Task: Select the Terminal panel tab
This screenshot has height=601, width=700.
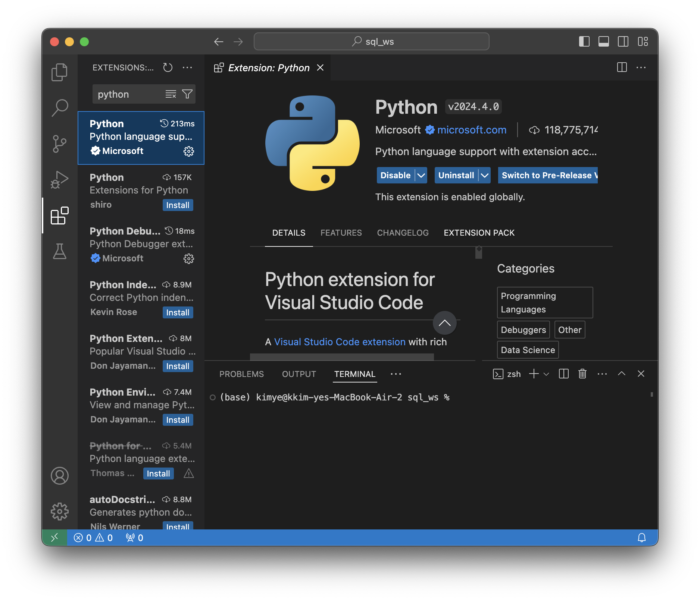Action: tap(355, 374)
